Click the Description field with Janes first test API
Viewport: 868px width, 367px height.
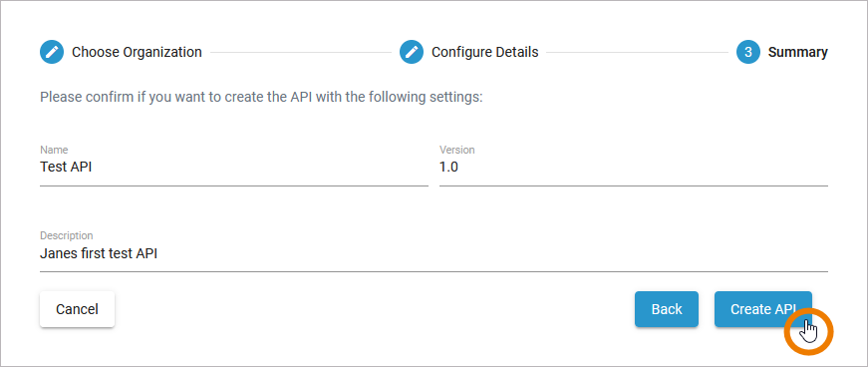click(x=434, y=251)
